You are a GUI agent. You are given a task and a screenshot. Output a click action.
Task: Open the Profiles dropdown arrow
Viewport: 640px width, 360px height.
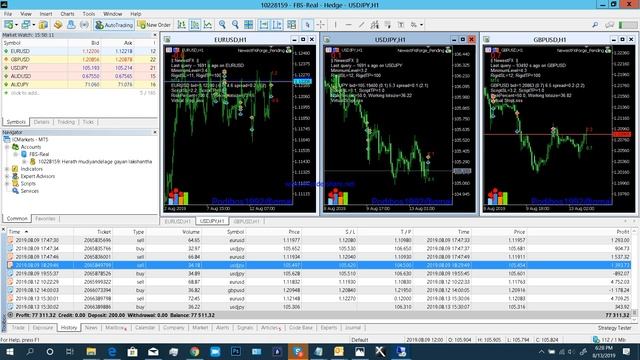(x=33, y=25)
